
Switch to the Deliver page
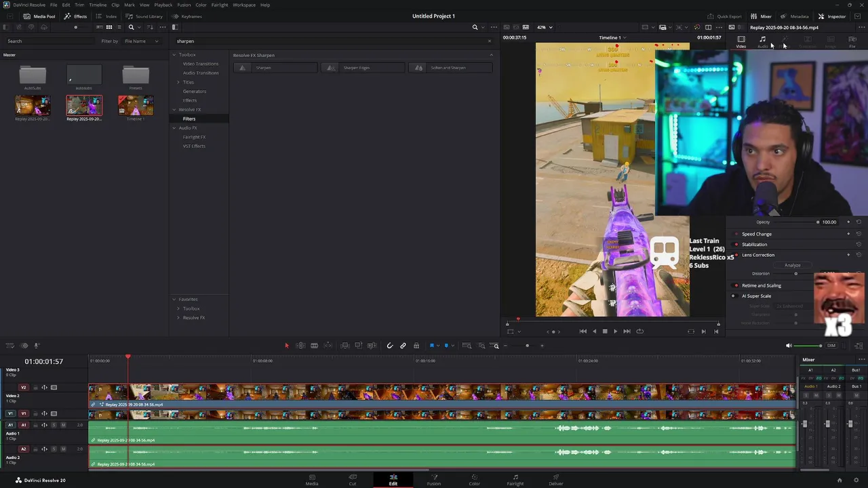pos(556,480)
